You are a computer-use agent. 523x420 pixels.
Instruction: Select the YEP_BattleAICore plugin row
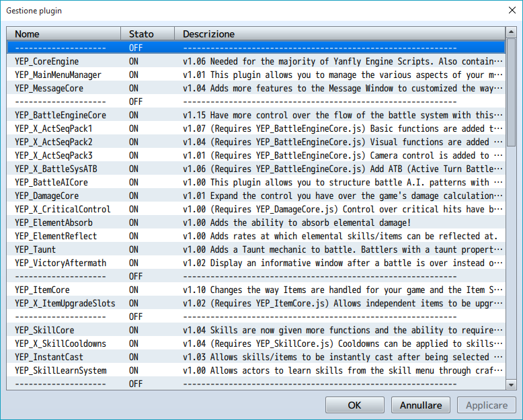pyautogui.click(x=256, y=182)
